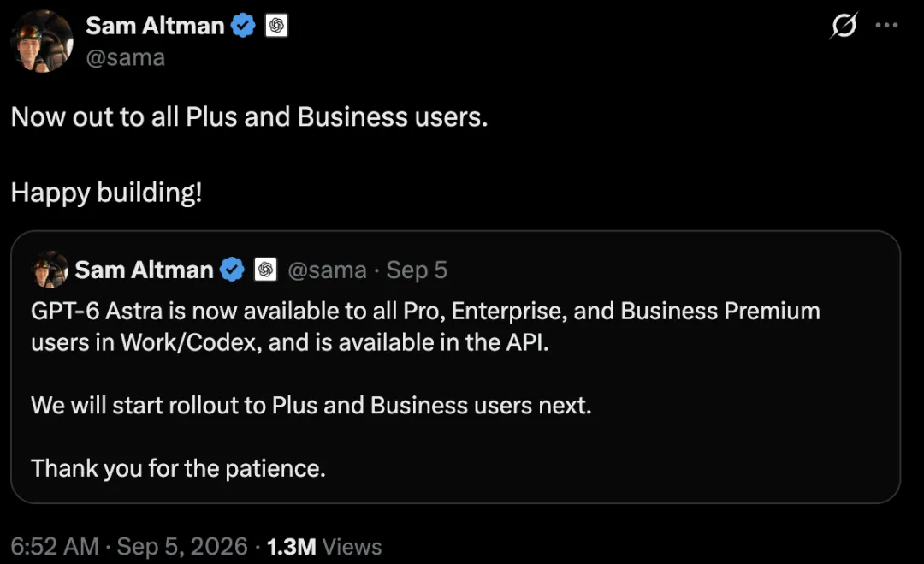This screenshot has height=564, width=924.
Task: Open the three-dot more options menu
Action: pos(886,25)
